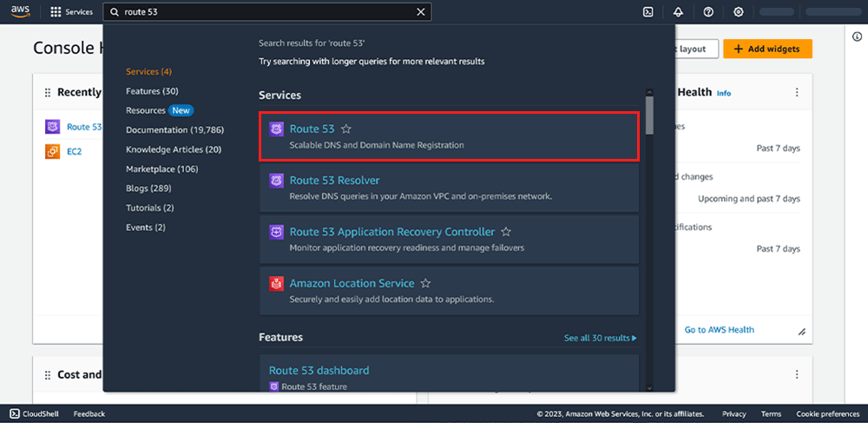Filter results by Resources New
868x423 pixels.
(x=160, y=110)
